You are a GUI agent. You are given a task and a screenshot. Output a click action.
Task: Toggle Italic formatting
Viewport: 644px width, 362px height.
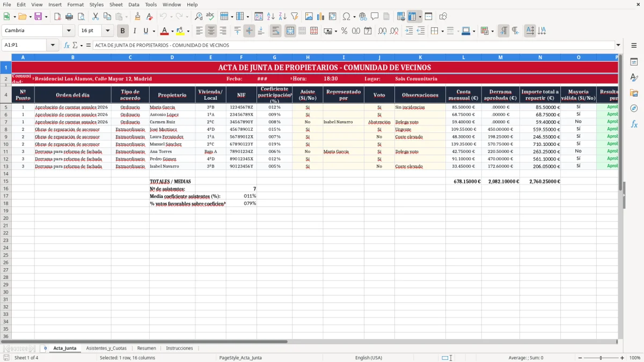[134, 31]
